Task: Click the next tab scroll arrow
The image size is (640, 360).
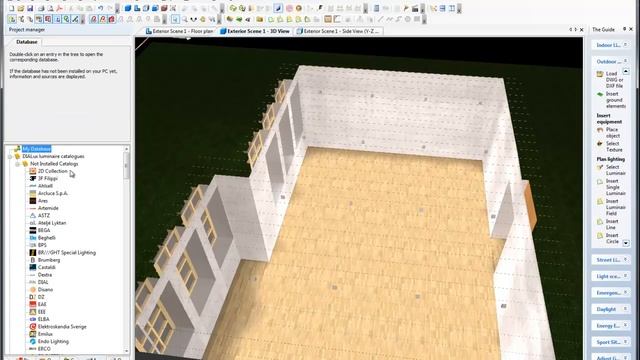Action: click(x=576, y=29)
